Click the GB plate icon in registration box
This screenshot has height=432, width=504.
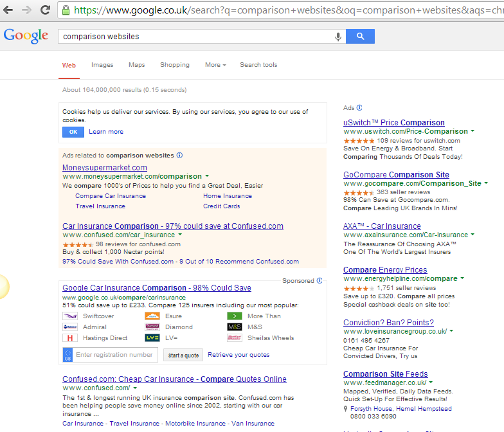tap(67, 355)
